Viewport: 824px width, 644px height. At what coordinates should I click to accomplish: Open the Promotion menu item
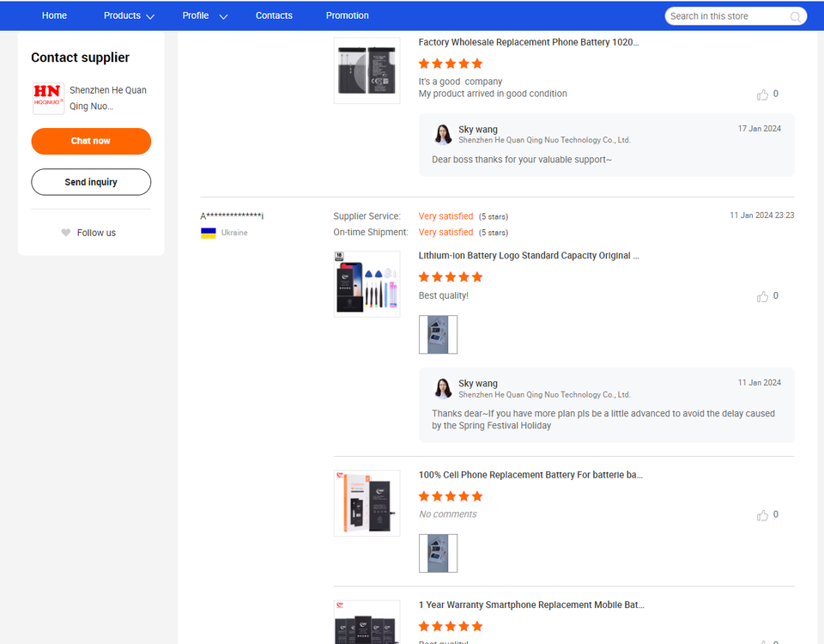pos(347,15)
